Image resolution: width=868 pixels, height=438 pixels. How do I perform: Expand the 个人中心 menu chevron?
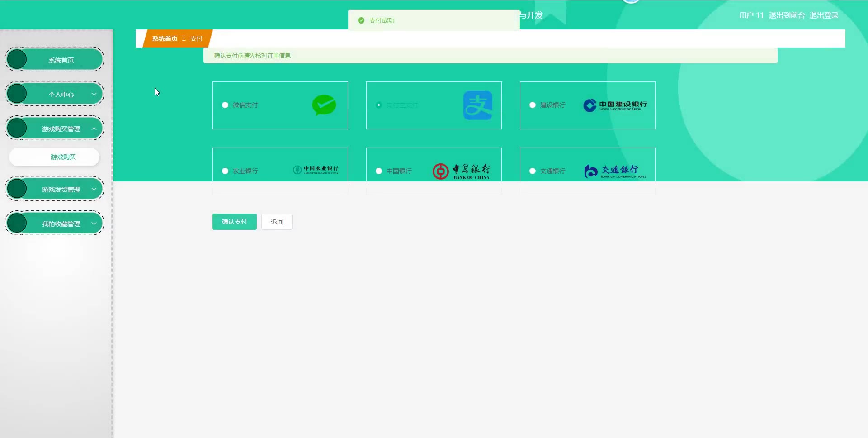[94, 94]
